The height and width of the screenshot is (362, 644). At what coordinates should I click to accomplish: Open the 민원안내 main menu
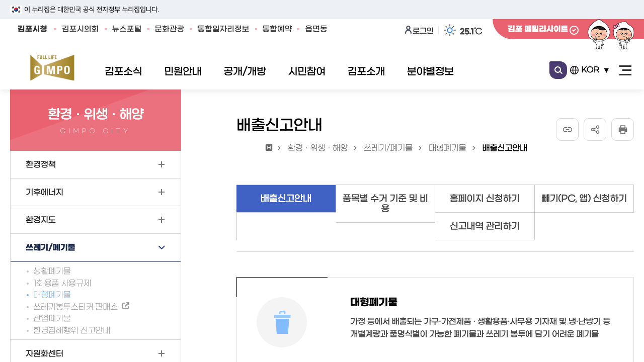pos(183,71)
